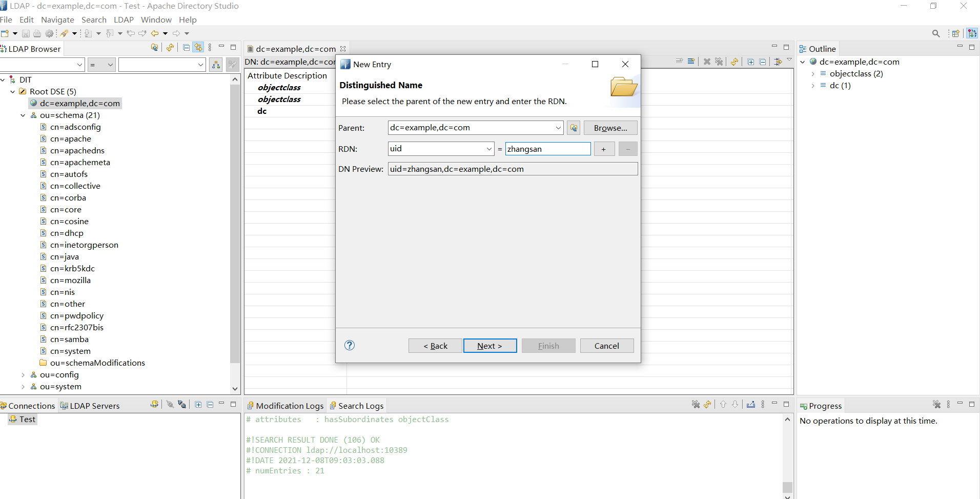Click Delete All Values icon in entry editor
The height and width of the screenshot is (499, 980).
click(x=719, y=62)
